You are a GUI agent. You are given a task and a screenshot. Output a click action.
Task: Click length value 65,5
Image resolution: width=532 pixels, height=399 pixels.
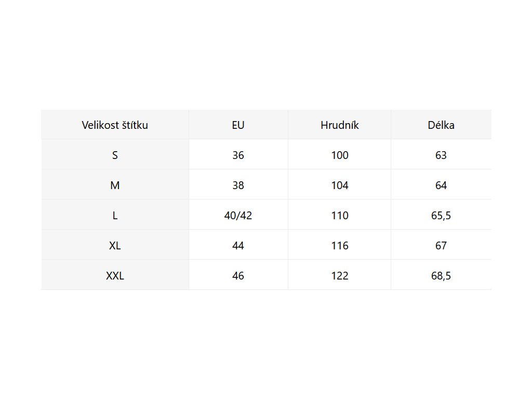point(441,216)
